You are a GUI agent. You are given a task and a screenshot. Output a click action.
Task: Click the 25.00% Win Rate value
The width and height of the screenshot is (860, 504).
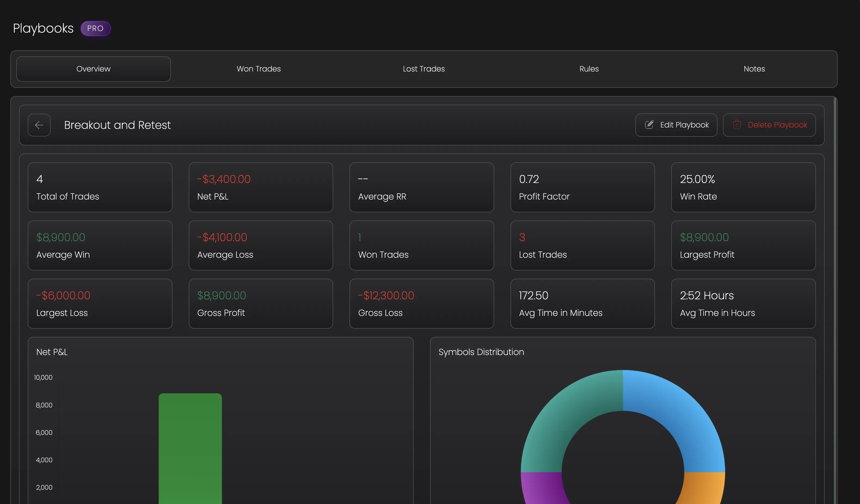click(x=697, y=179)
